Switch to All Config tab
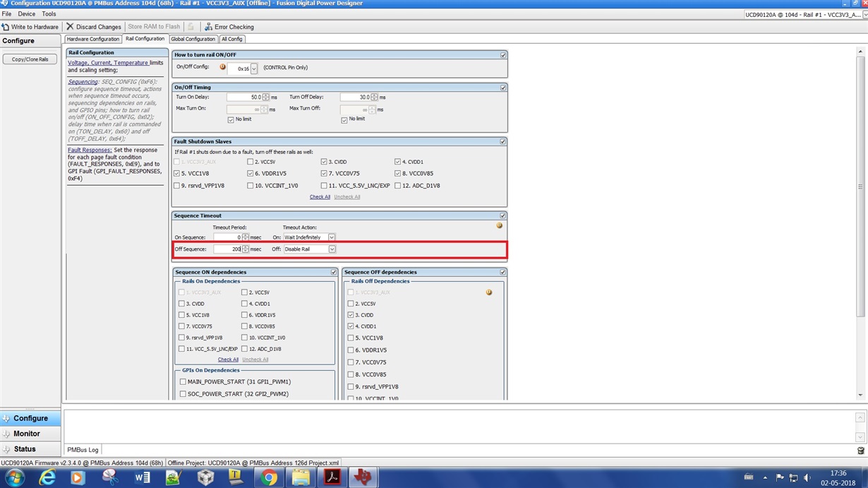The width and height of the screenshot is (868, 488). 231,39
